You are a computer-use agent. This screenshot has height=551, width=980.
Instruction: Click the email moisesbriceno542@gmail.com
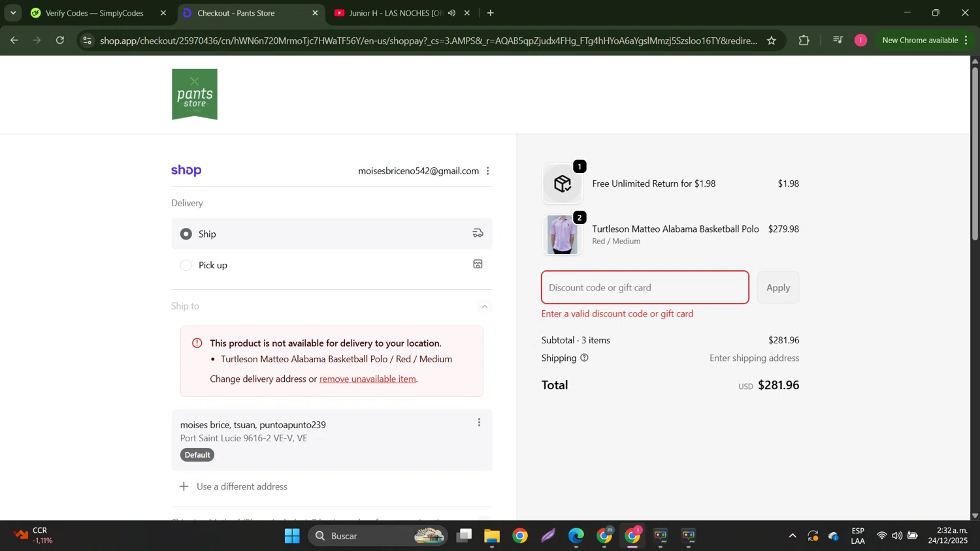(x=418, y=171)
